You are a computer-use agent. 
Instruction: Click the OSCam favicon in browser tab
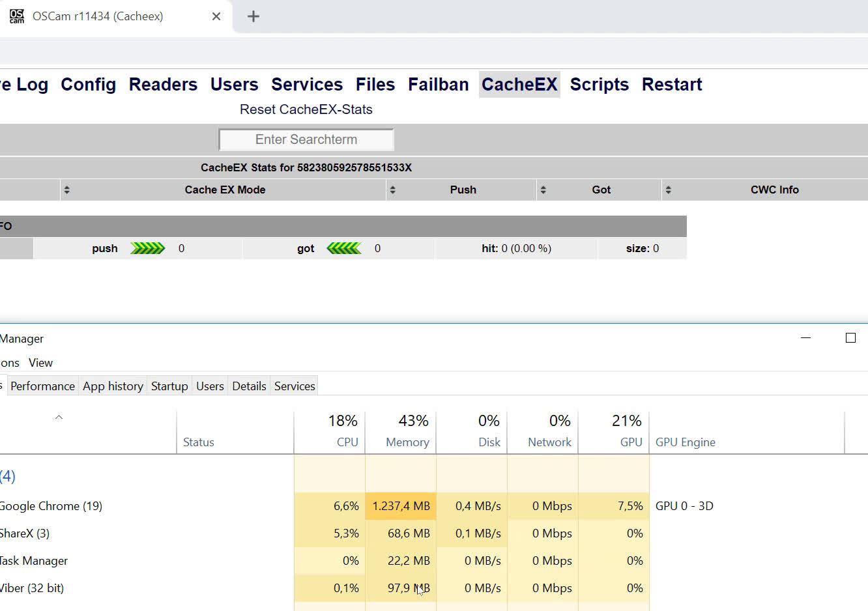17,16
